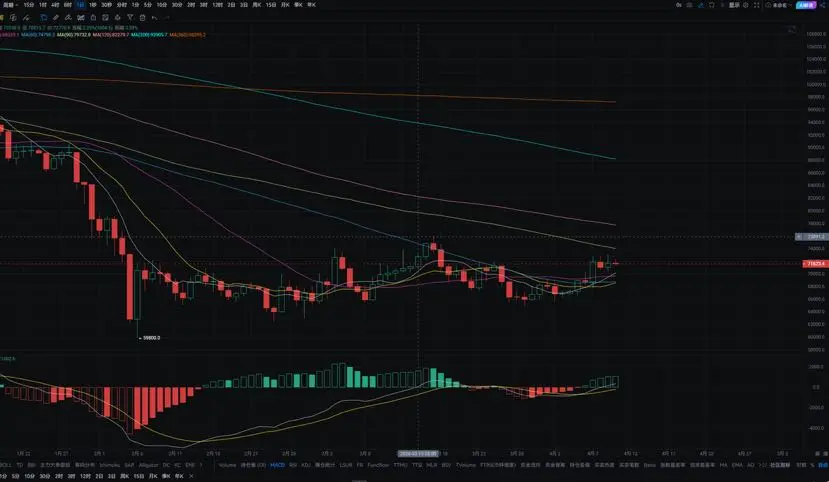The width and height of the screenshot is (829, 482).
Task: Select 12时 in the bottom timeframe row
Action: [85, 476]
